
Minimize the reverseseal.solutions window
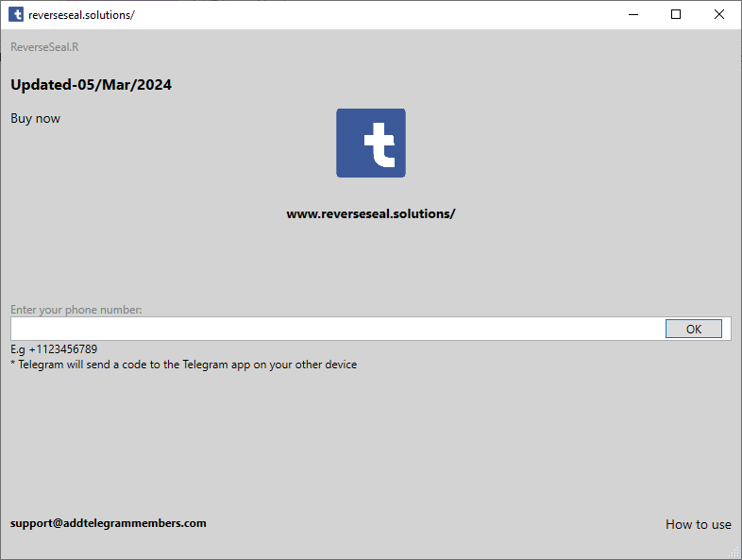(633, 15)
